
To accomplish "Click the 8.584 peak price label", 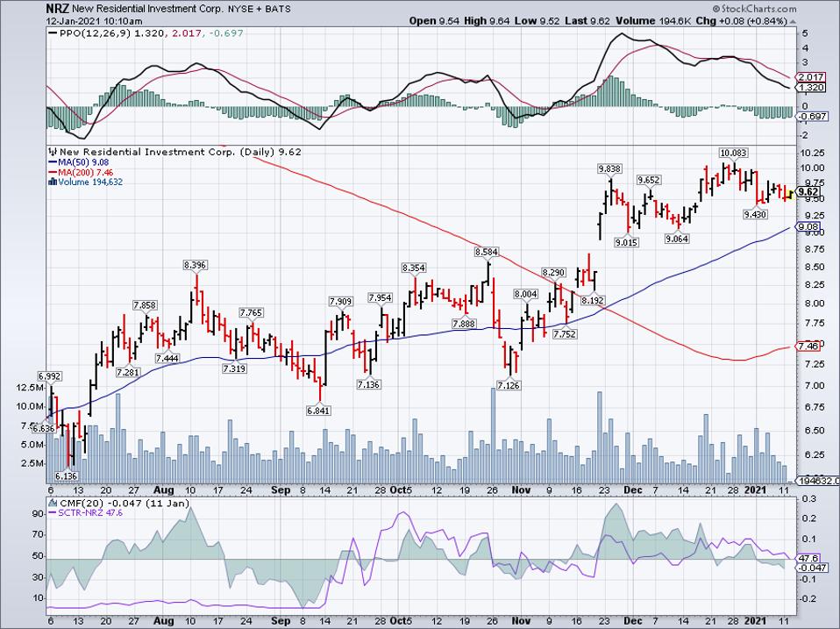I will pos(487,251).
